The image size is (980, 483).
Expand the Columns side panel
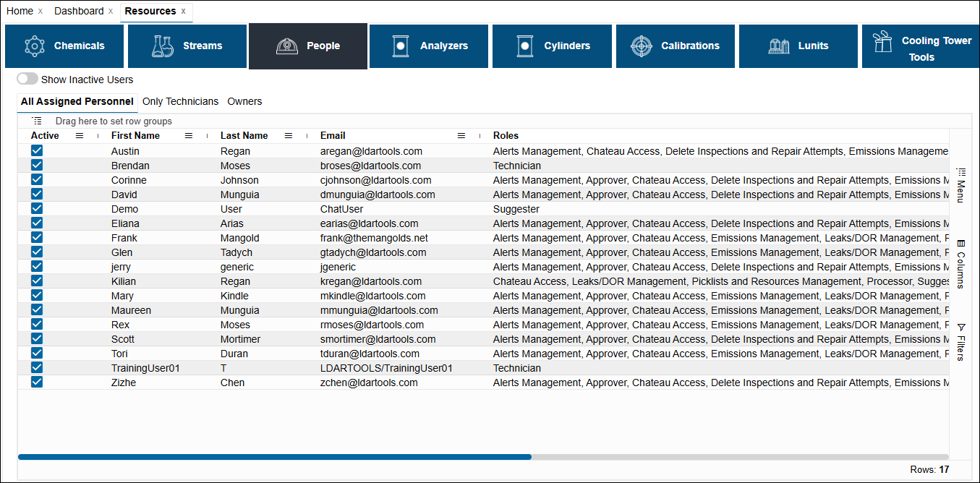pyautogui.click(x=960, y=264)
